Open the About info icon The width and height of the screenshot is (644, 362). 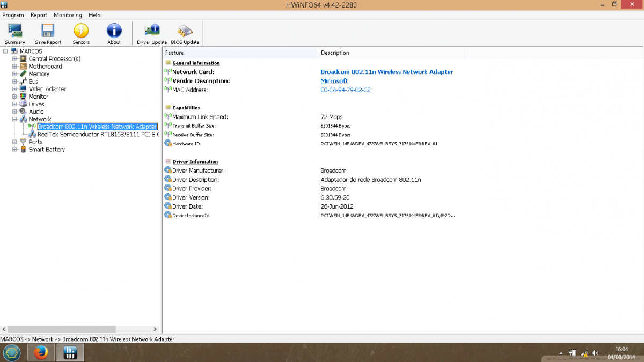pyautogui.click(x=114, y=34)
